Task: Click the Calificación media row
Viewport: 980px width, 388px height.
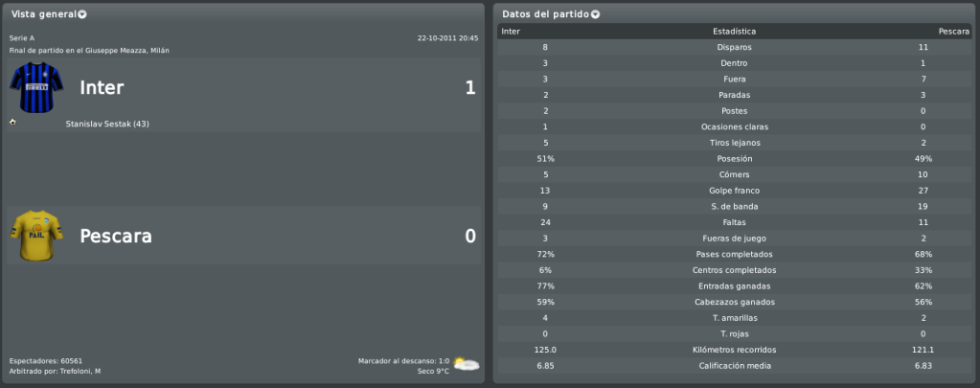Action: 735,366
